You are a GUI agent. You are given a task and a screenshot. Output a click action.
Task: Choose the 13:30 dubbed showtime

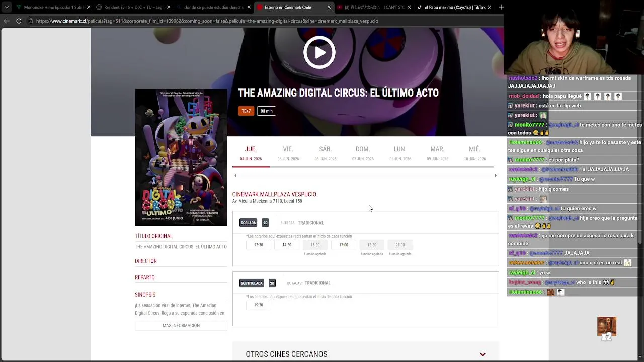[259, 245]
